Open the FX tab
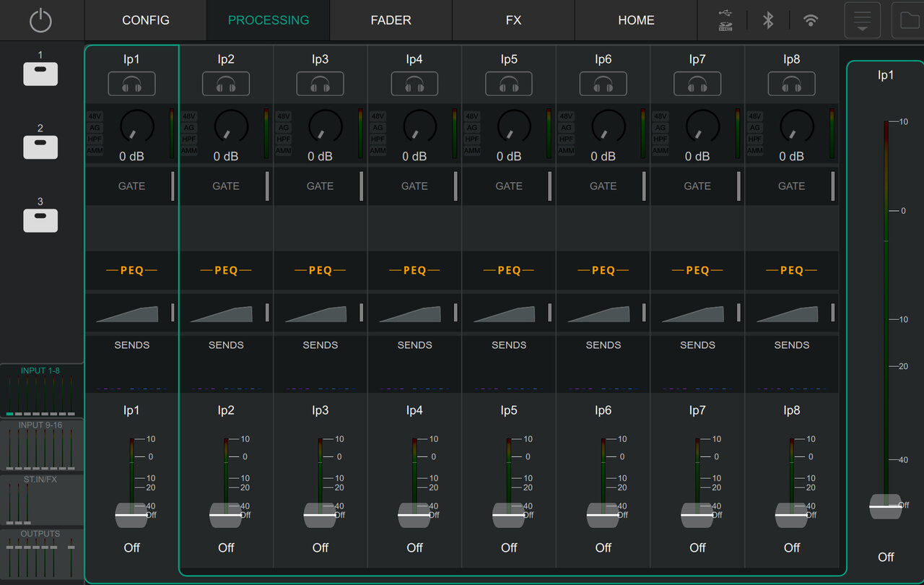The width and height of the screenshot is (924, 585). point(514,20)
